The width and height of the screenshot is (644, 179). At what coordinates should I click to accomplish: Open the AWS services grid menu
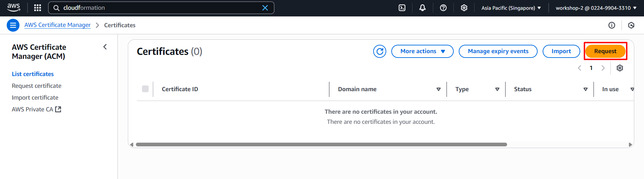[x=38, y=8]
